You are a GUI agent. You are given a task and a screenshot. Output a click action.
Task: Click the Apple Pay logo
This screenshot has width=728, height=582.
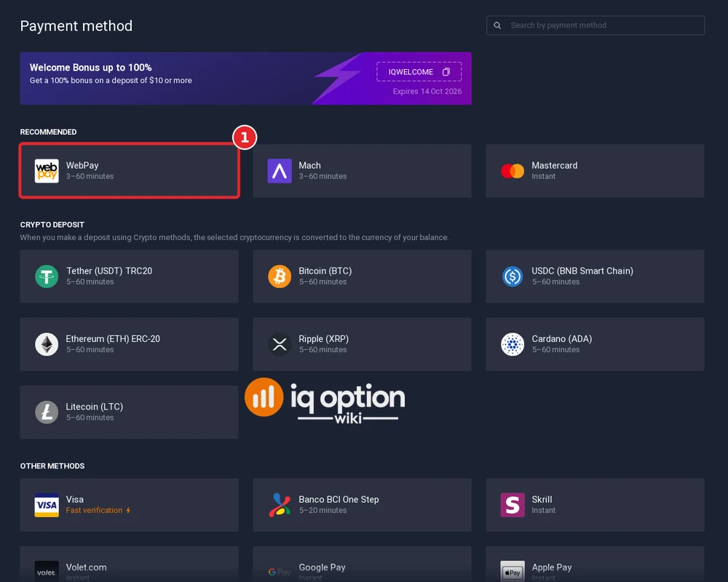513,572
